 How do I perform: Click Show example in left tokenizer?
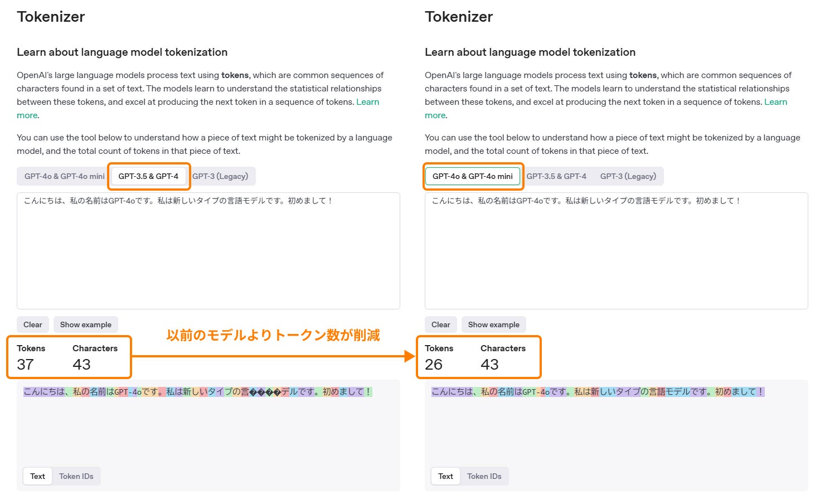pos(86,324)
